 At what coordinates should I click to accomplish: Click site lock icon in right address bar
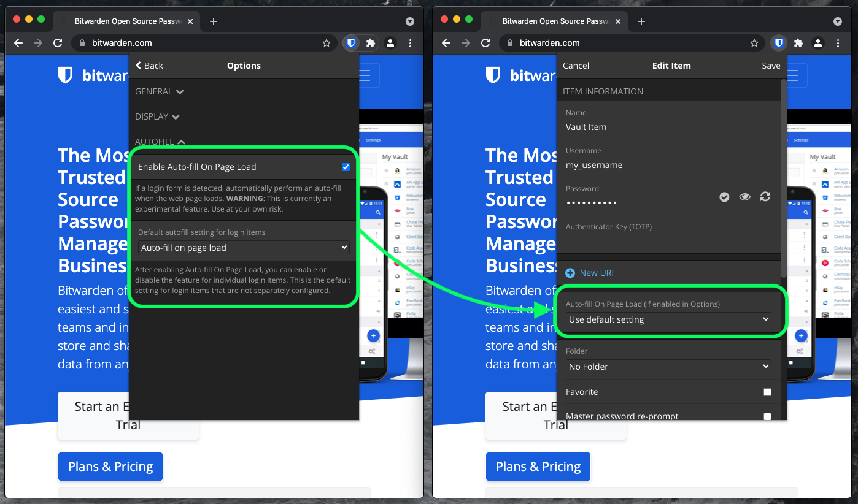(509, 43)
